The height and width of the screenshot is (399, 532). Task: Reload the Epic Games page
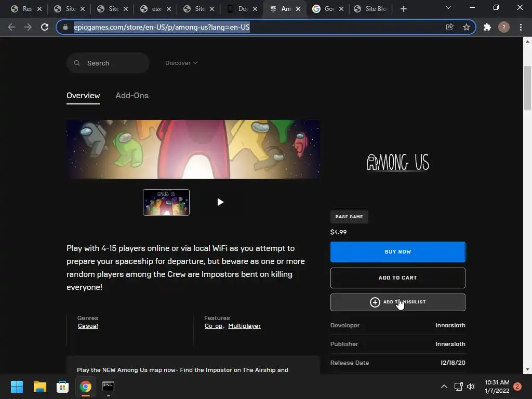click(x=45, y=27)
